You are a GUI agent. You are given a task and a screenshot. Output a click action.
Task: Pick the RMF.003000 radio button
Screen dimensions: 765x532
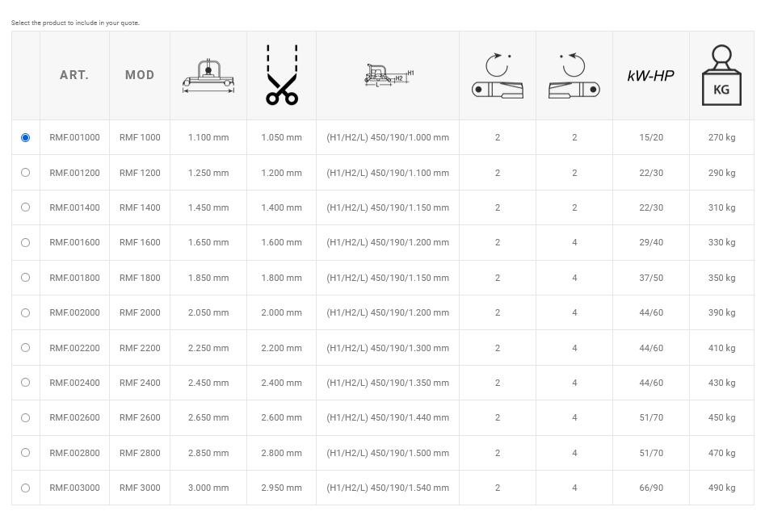coord(25,488)
